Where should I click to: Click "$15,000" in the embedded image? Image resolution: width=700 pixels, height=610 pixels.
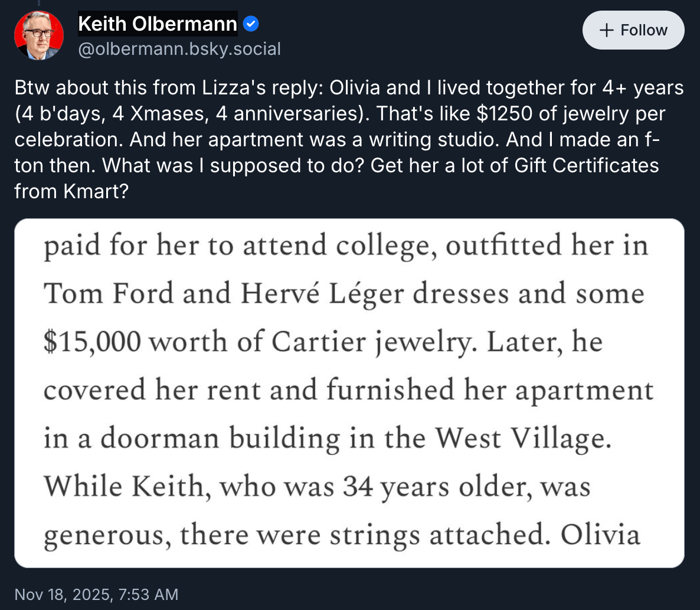(92, 342)
